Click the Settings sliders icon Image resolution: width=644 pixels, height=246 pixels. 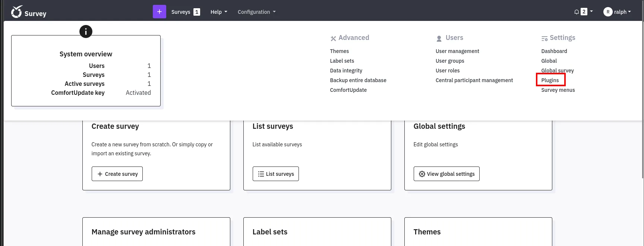[x=544, y=38]
